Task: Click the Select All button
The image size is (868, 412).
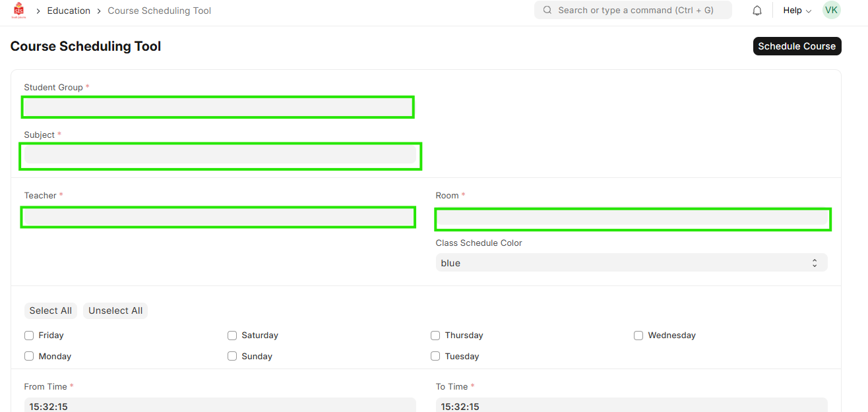Action: click(51, 311)
